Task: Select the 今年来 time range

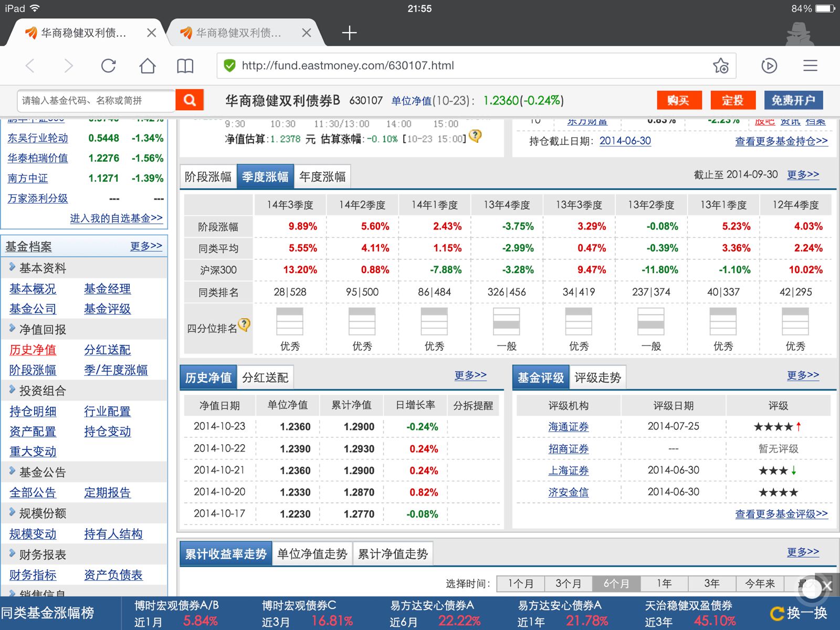Action: (760, 584)
